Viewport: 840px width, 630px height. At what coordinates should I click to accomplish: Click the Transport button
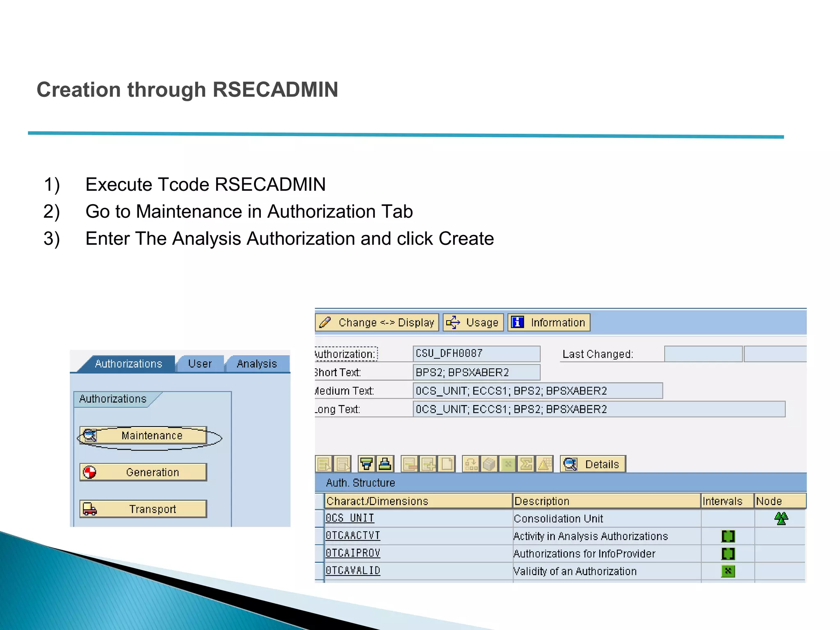[143, 509]
